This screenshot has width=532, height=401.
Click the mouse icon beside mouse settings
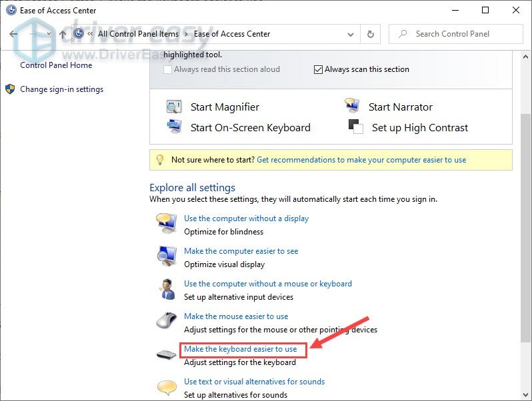[166, 321]
